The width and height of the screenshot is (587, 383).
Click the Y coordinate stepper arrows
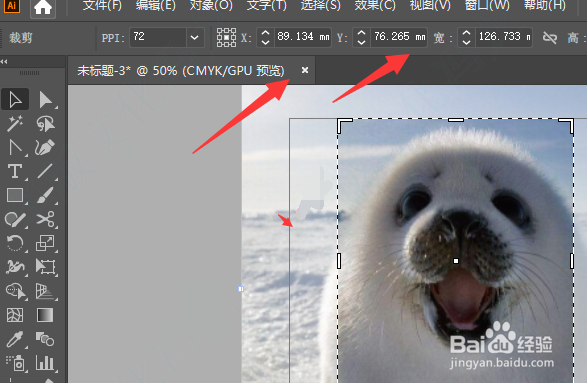tap(361, 37)
